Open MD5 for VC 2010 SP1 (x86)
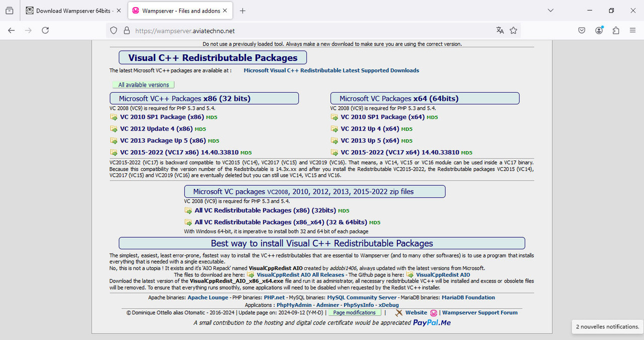 pyautogui.click(x=211, y=117)
